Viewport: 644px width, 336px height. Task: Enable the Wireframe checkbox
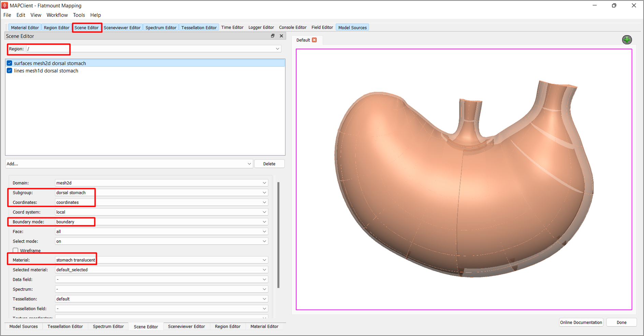(x=15, y=250)
